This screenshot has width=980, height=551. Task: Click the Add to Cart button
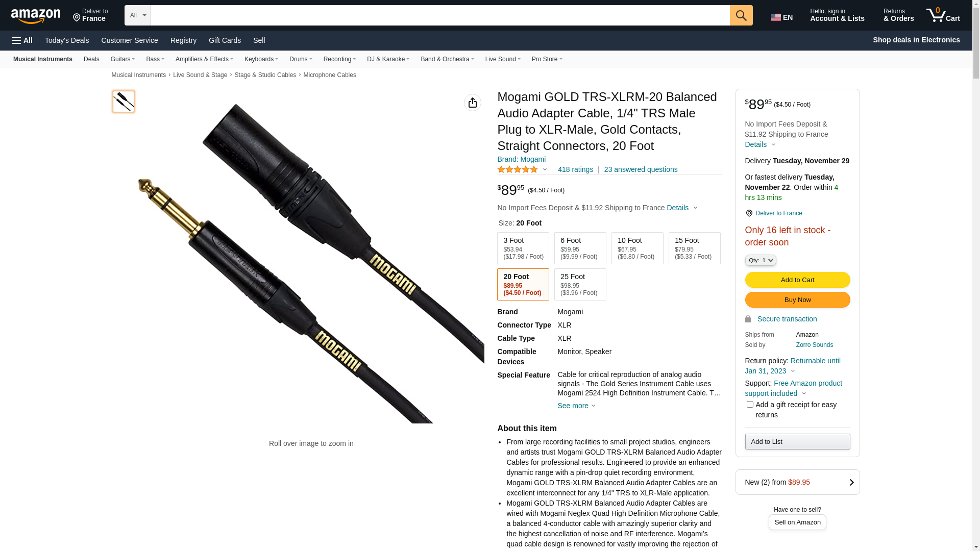pyautogui.click(x=797, y=280)
